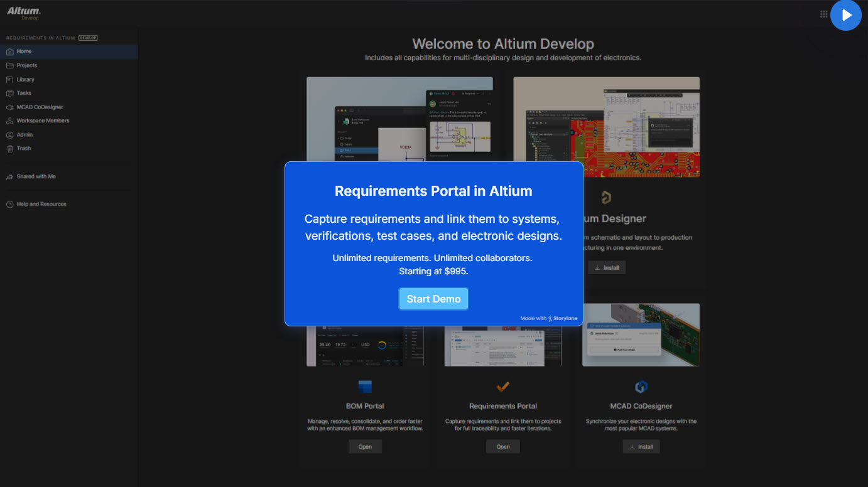868x487 pixels.
Task: Click the Start Demo button
Action: tap(433, 299)
